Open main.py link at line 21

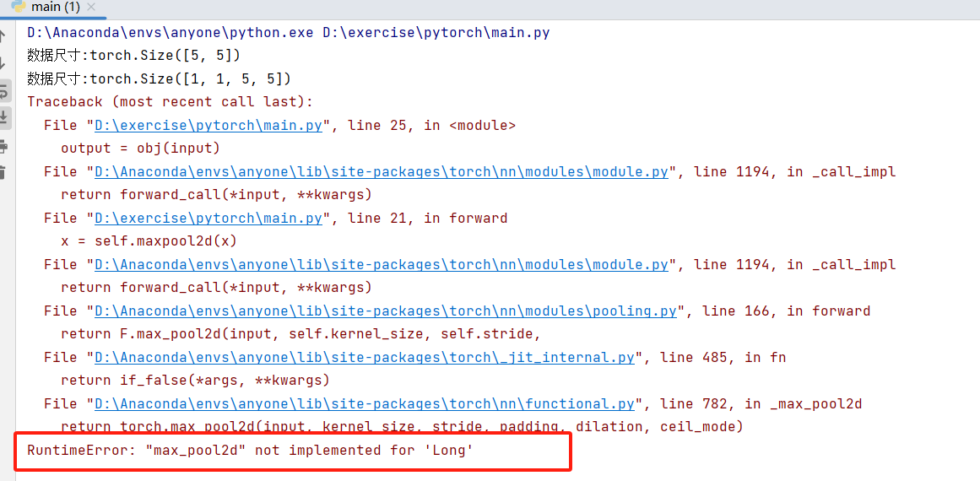208,218
